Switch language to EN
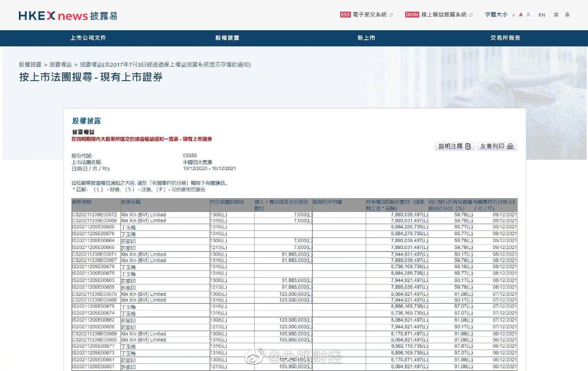Viewport: 588px width, 371px height. coord(542,15)
